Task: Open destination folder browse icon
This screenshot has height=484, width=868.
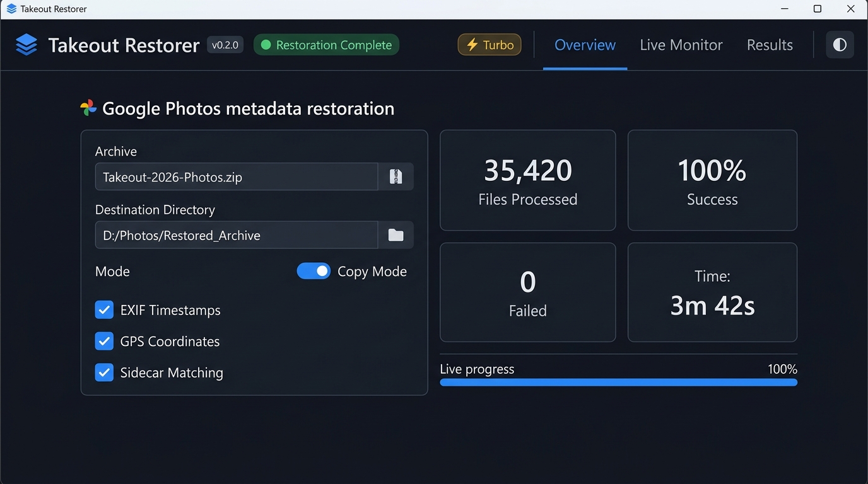Action: (396, 235)
